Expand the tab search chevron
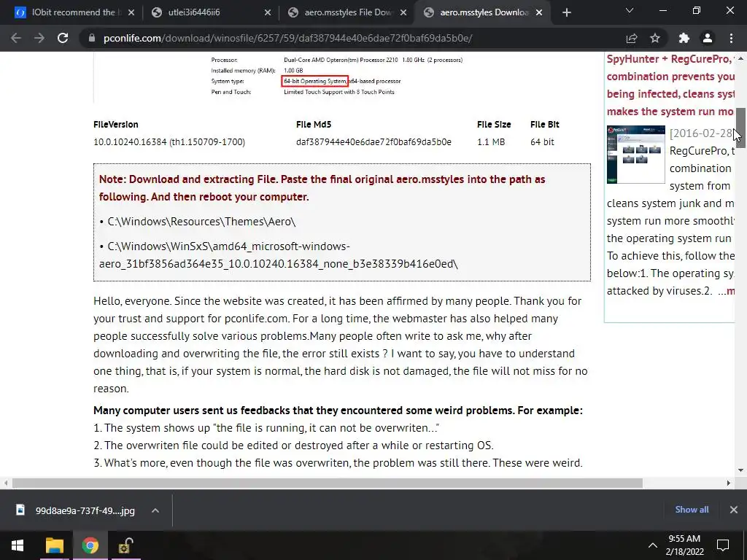Screen dimensions: 747x560 click(x=630, y=10)
